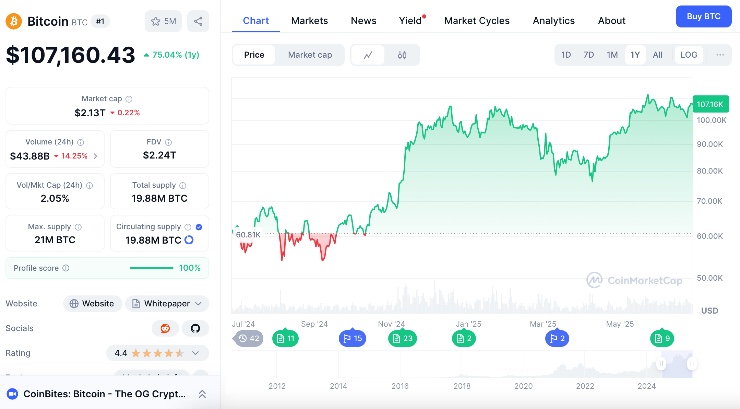The image size is (740, 409).
Task: Open the share options icon
Action: tap(198, 21)
